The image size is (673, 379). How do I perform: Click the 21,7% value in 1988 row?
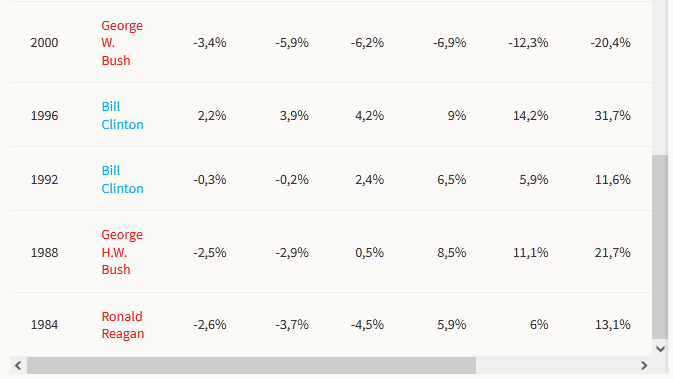[x=612, y=252]
